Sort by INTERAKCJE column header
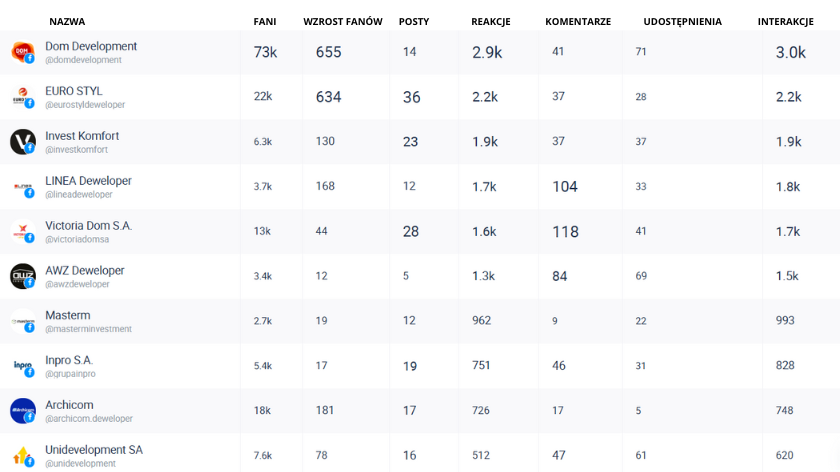Viewport: 840px width, 472px height. click(785, 21)
